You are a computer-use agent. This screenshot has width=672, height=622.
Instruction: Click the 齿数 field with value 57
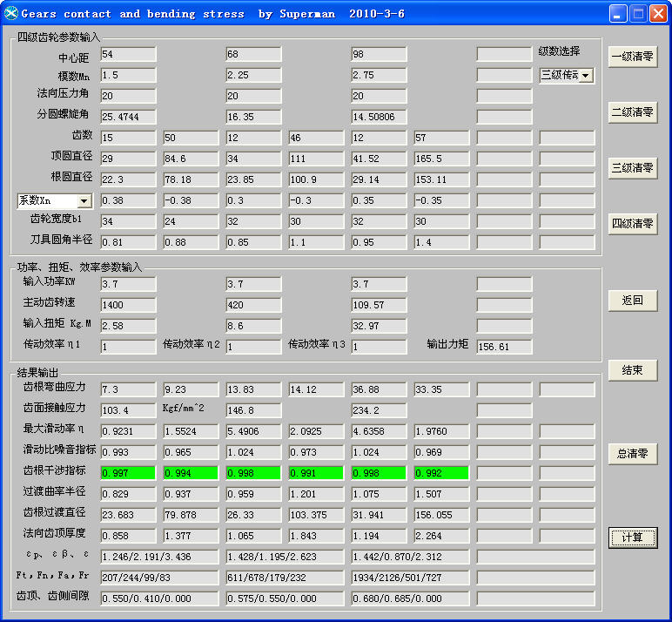441,138
